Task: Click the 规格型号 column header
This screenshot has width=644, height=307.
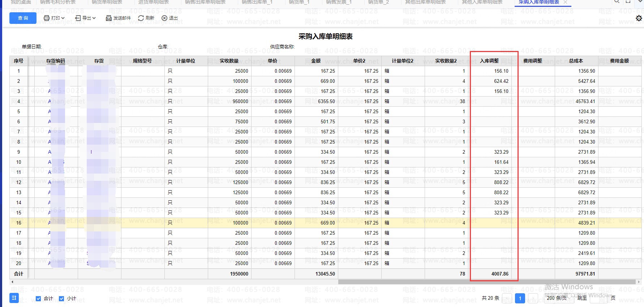Action: point(142,61)
